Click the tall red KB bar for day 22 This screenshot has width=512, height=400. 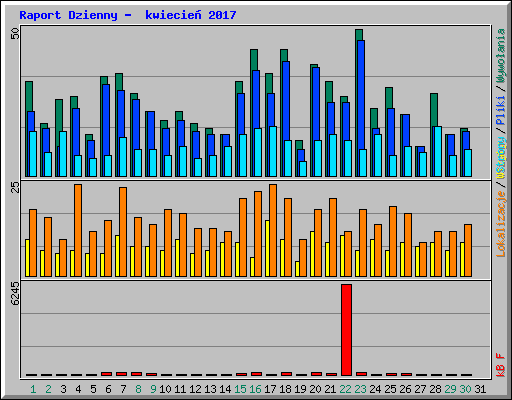[346, 330]
